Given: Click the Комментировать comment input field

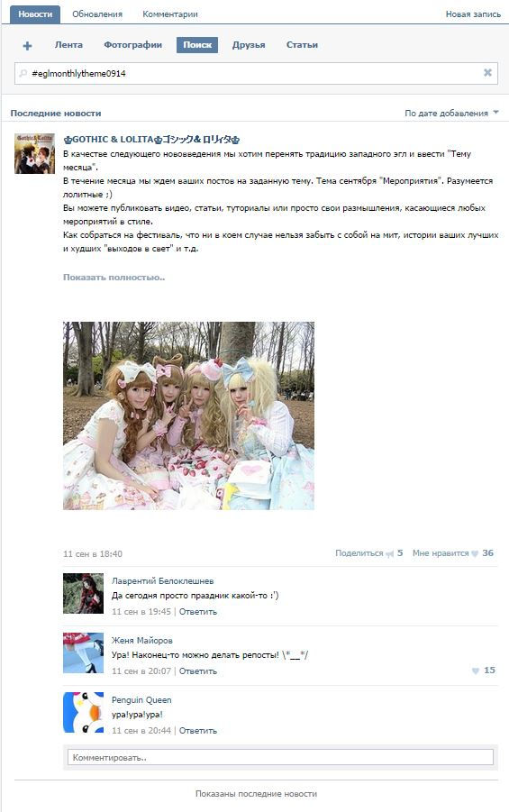Looking at the screenshot, I should tap(280, 757).
